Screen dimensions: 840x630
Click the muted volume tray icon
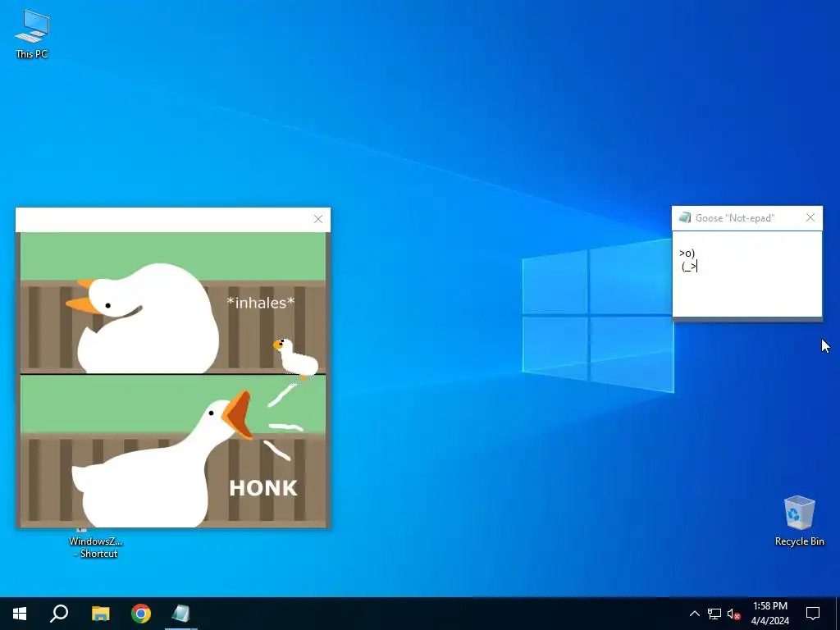733,614
